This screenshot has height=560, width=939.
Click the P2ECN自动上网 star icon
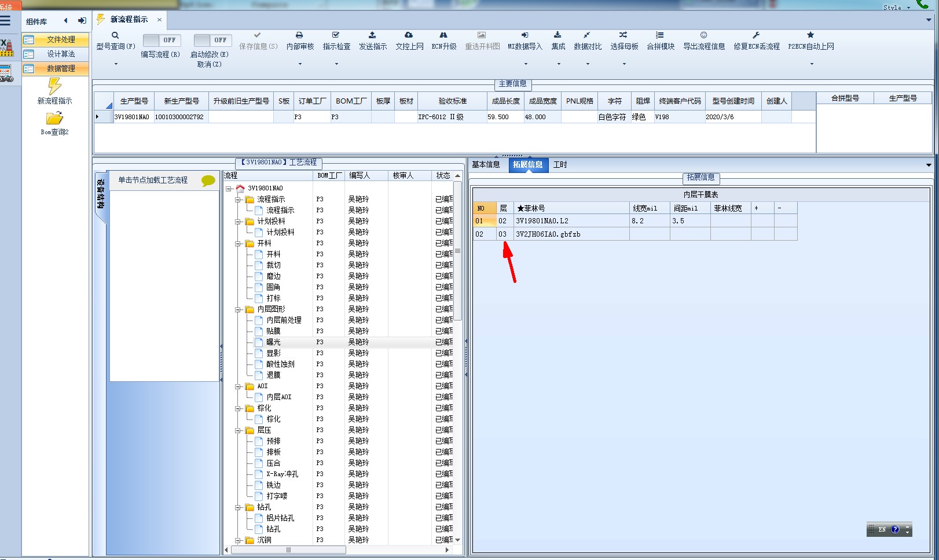[810, 35]
